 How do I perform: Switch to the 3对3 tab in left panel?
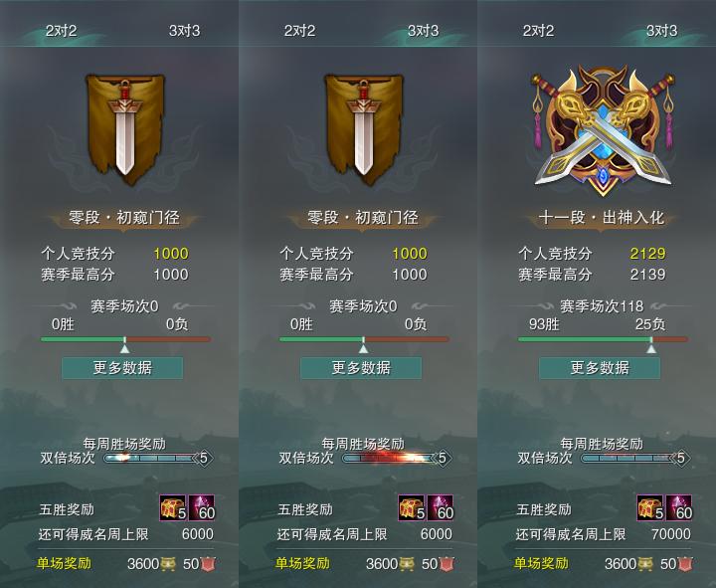pos(184,31)
